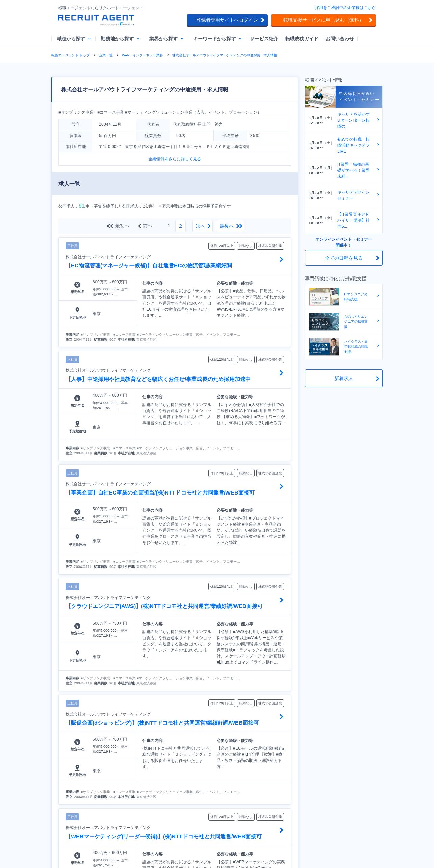Click 申込締切日が近い event banner image

pyautogui.click(x=344, y=97)
